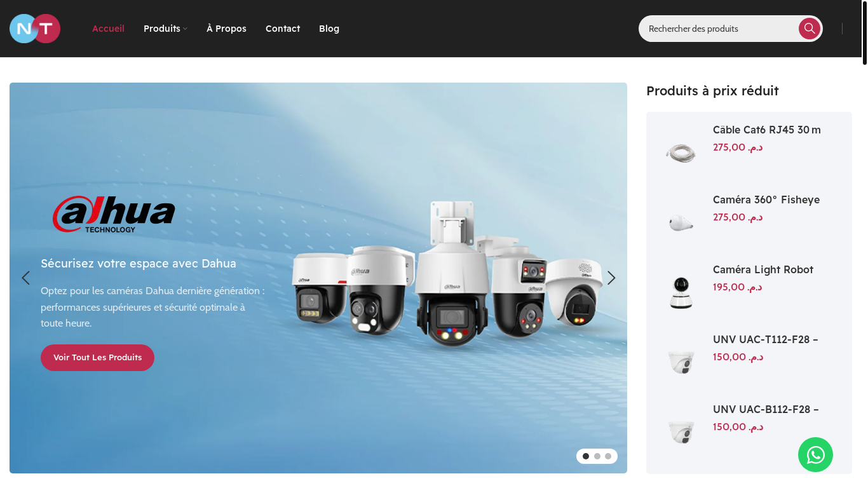
Task: Click the 195,00 price of Light Robot
Action: point(737,287)
